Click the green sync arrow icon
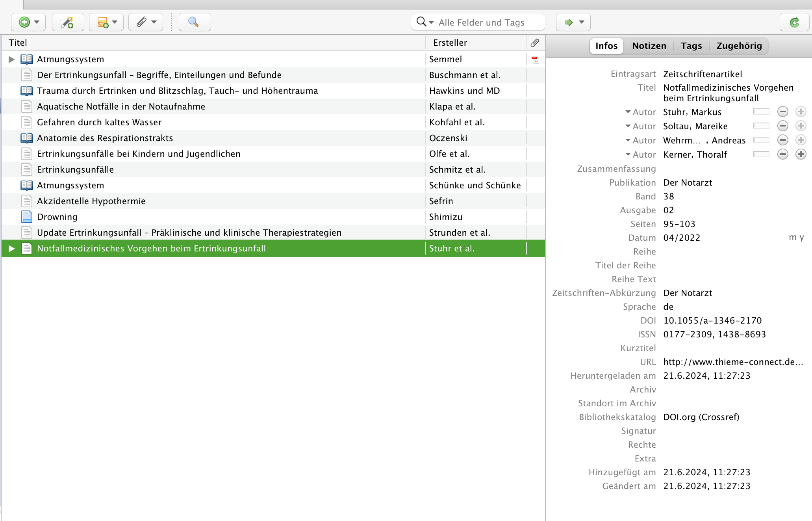This screenshot has height=521, width=812. coord(795,22)
